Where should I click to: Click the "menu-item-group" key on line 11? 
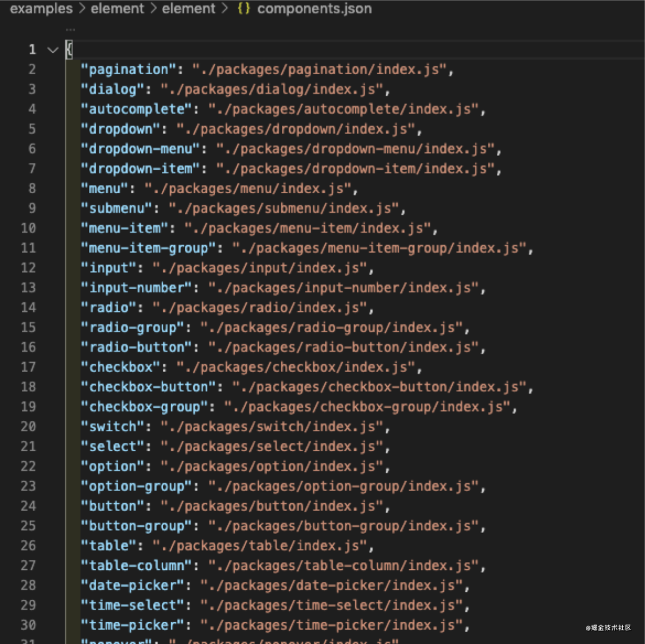click(149, 248)
